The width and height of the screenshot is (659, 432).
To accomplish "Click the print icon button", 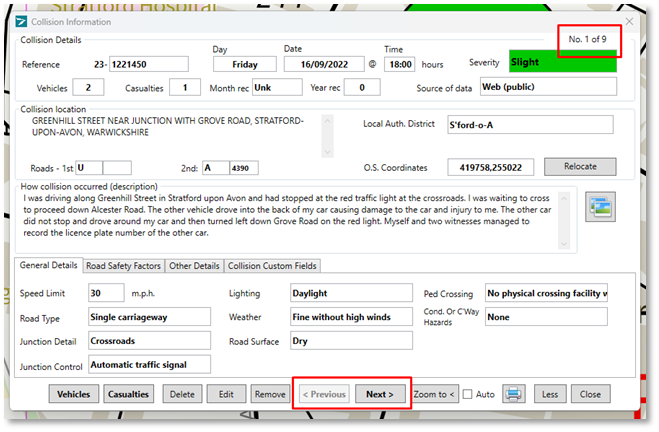I will [514, 394].
